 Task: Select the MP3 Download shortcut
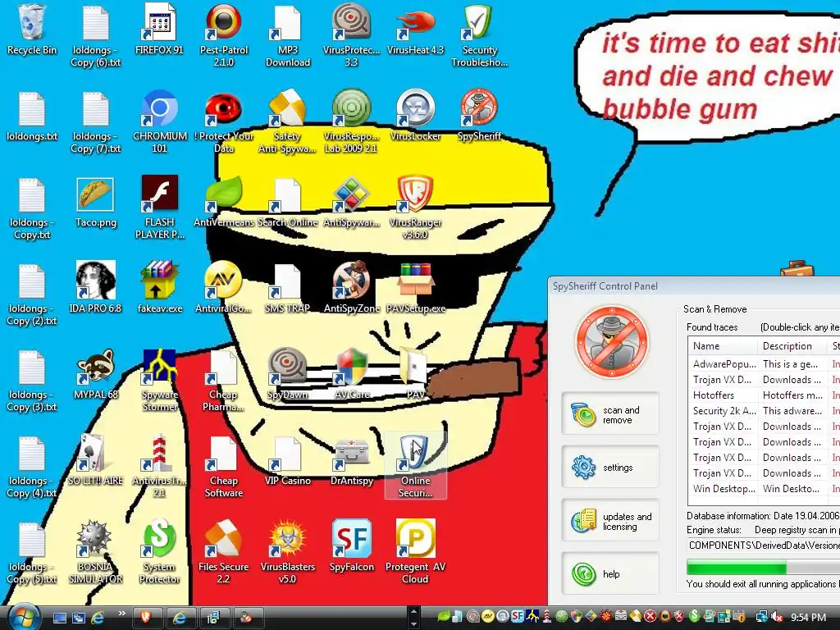288,35
